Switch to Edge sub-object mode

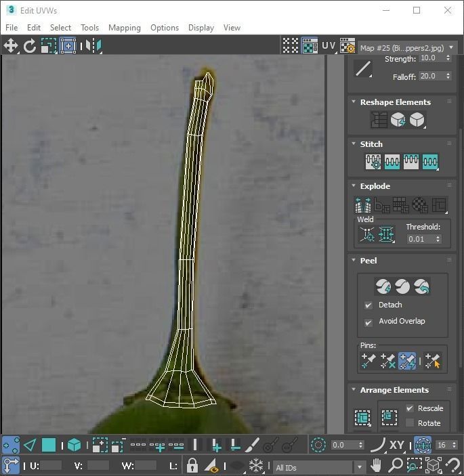click(30, 446)
